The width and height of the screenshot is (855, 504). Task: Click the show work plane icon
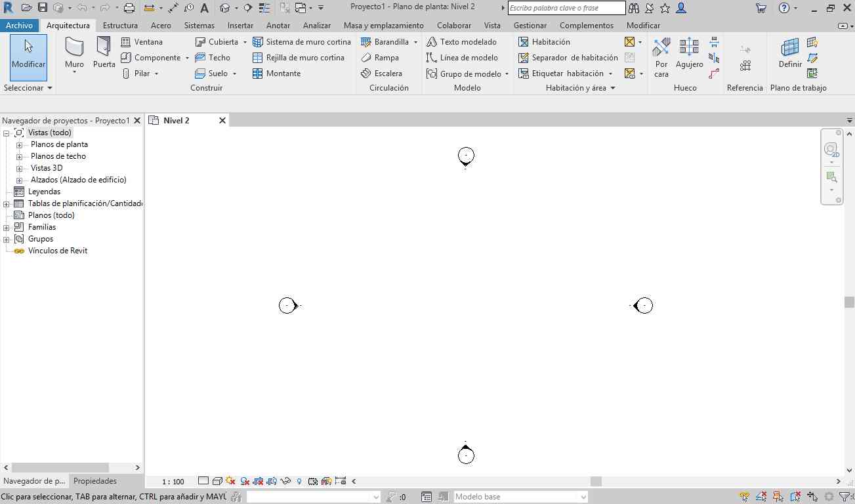coord(812,41)
